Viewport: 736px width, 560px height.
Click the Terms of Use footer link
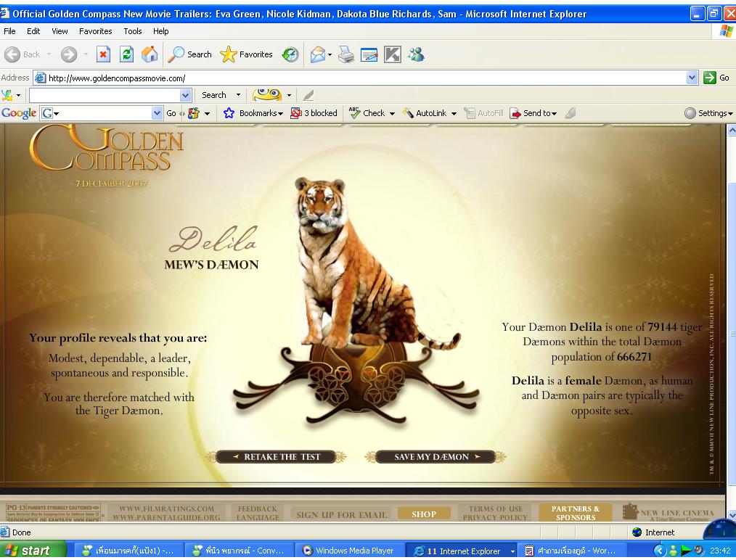coord(495,509)
